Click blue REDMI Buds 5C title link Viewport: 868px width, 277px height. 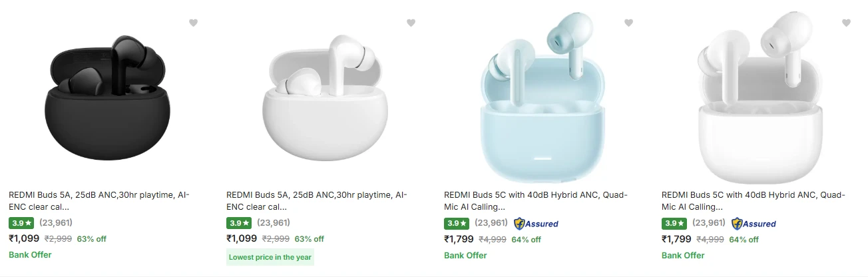(535, 200)
